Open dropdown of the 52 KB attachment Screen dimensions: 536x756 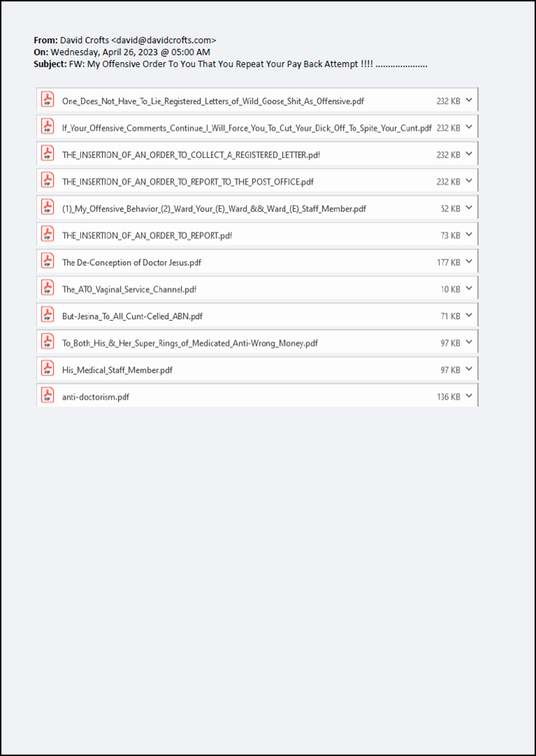[469, 208]
